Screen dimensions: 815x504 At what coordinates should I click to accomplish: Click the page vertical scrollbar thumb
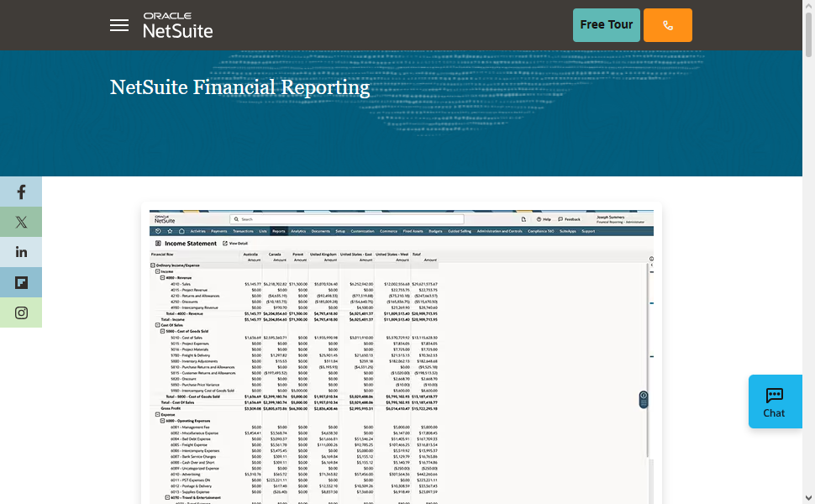coord(808,34)
